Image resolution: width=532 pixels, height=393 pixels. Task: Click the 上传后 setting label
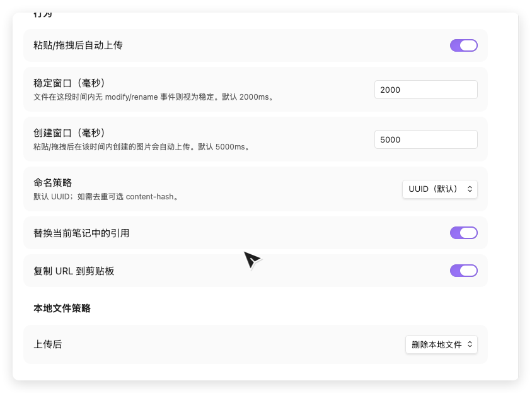[x=47, y=344]
